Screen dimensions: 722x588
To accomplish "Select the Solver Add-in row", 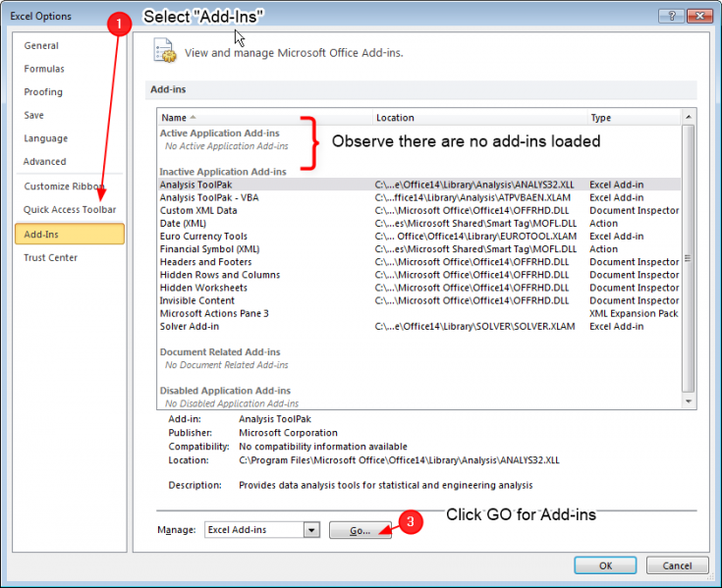I will 418,326.
